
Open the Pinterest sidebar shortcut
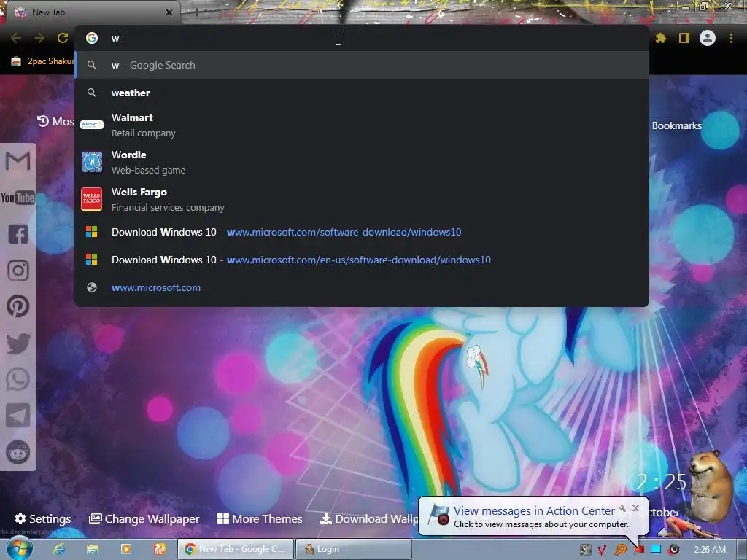point(18,306)
